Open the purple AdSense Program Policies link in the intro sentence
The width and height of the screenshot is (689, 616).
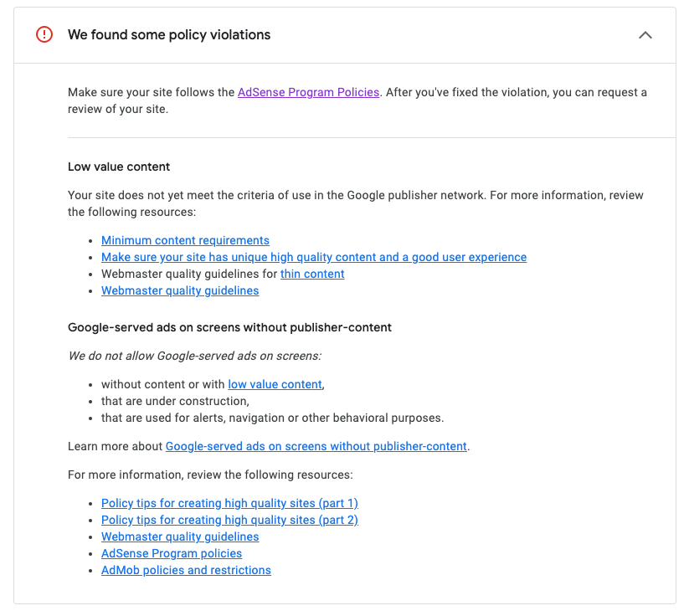click(x=308, y=93)
